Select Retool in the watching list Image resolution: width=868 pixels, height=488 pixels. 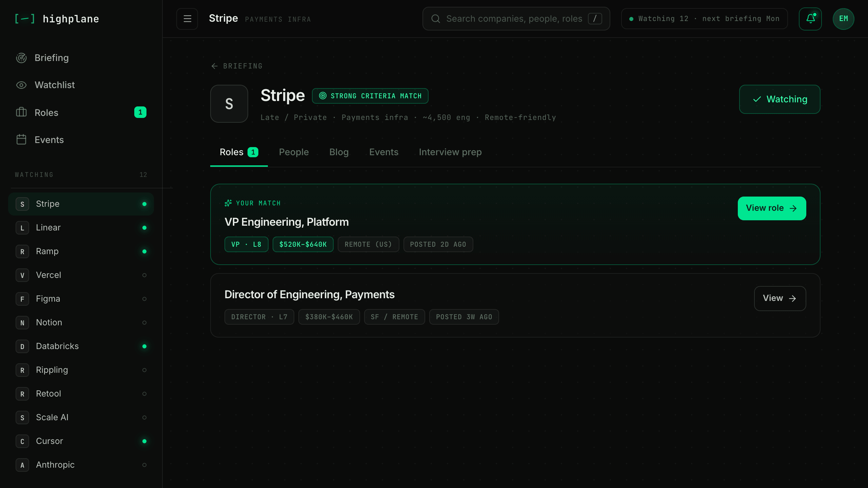pos(81,394)
